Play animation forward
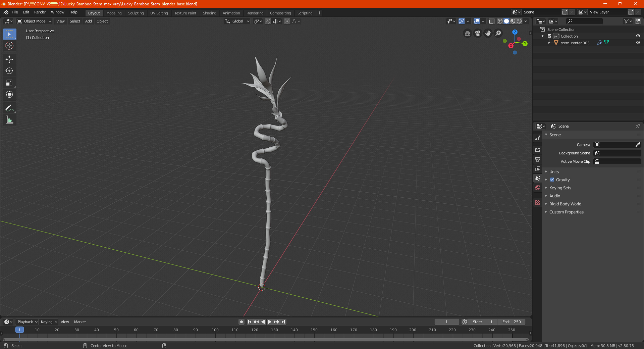The image size is (644, 349). pyautogui.click(x=270, y=322)
